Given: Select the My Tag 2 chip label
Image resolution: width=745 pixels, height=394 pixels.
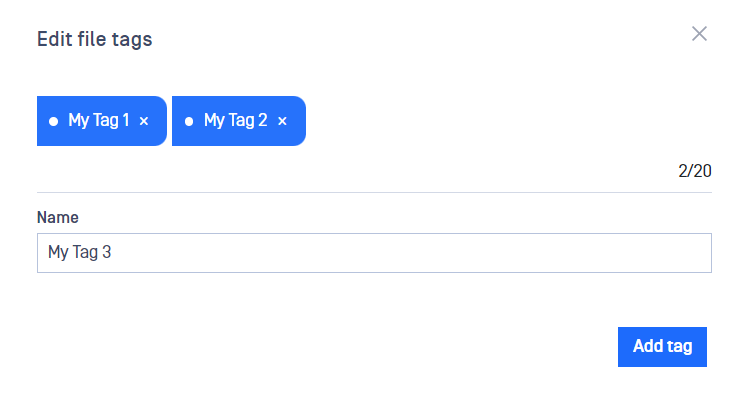Looking at the screenshot, I should point(236,120).
